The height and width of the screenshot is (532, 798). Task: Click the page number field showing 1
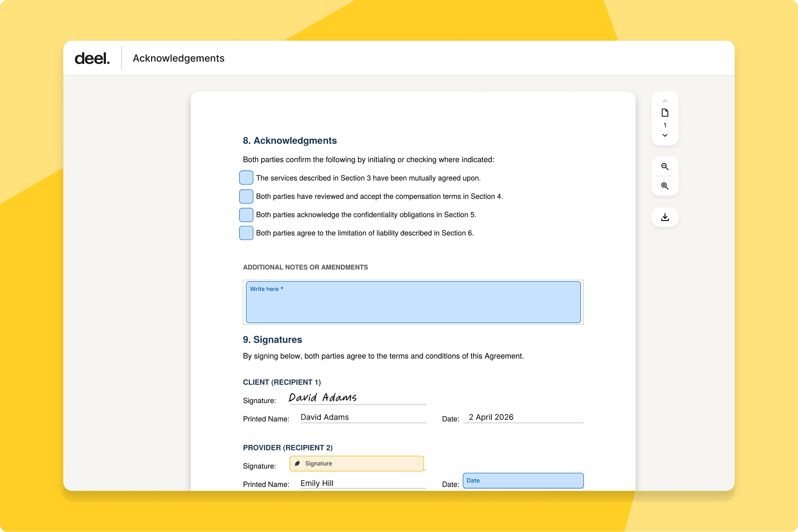pyautogui.click(x=664, y=125)
